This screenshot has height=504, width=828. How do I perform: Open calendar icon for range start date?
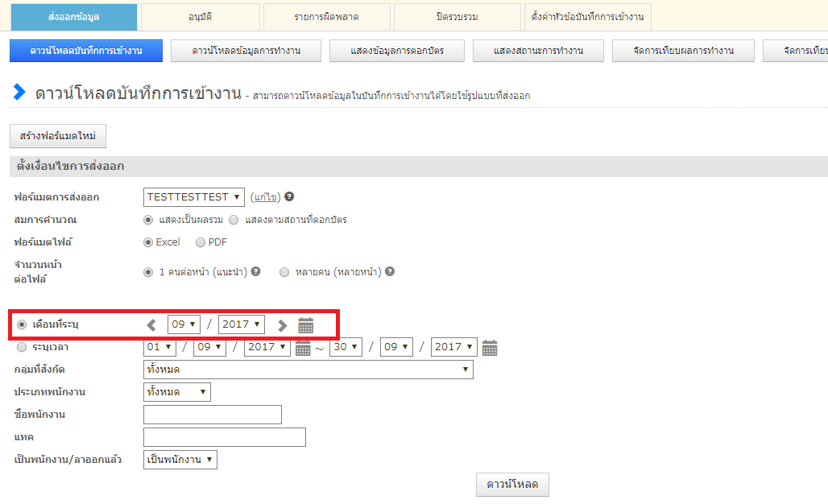(x=303, y=348)
